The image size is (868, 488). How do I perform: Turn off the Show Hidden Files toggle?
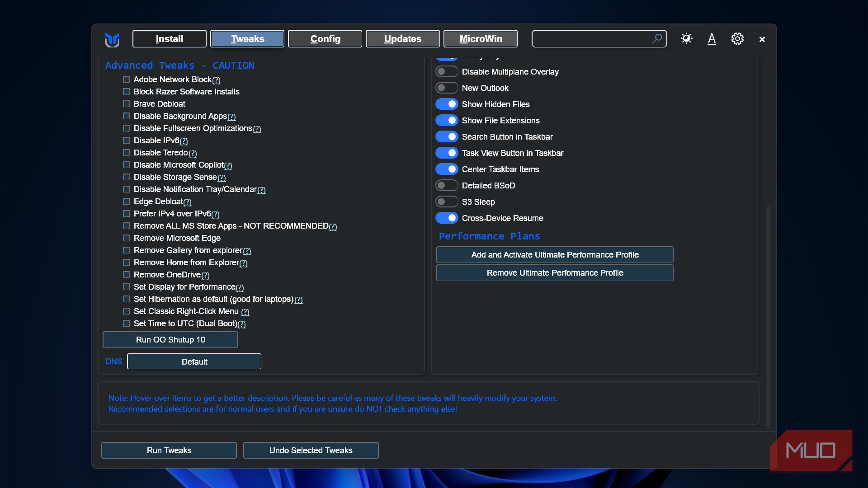click(447, 104)
